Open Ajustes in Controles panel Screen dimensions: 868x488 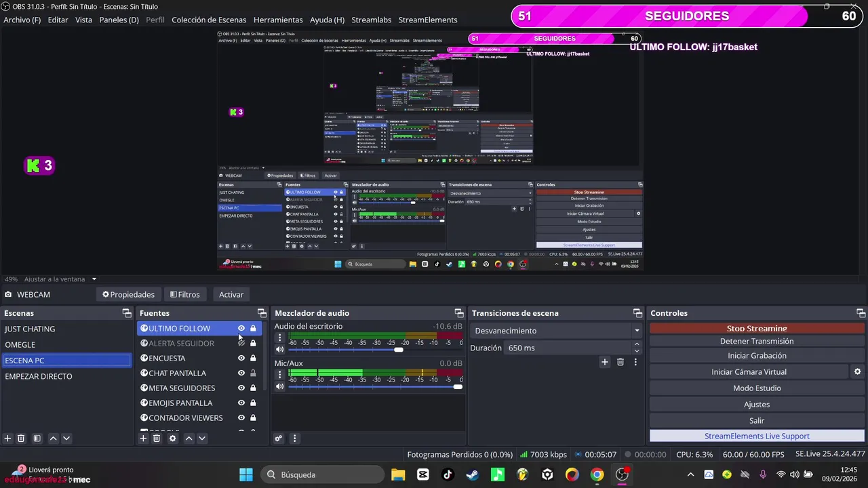pos(757,404)
